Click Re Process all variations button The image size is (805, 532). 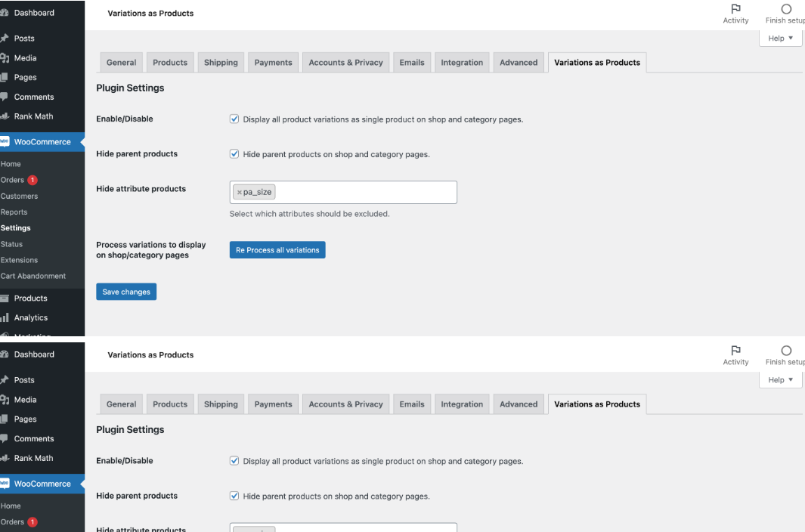[x=277, y=250]
